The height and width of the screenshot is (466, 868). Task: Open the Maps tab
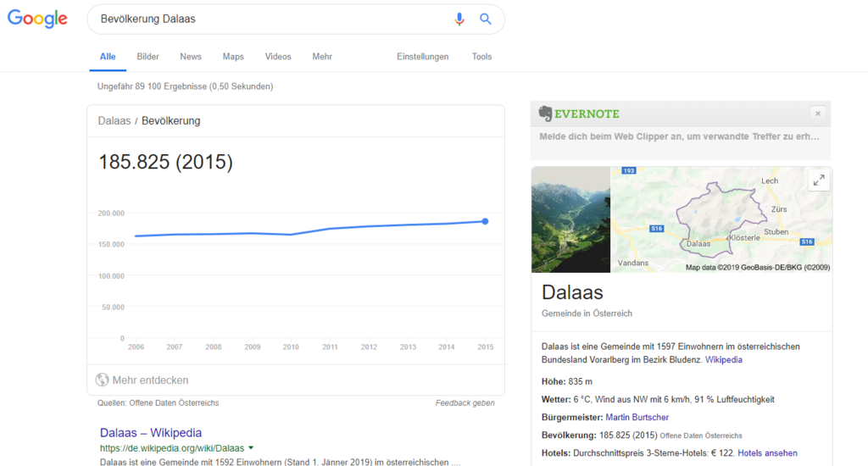click(233, 57)
